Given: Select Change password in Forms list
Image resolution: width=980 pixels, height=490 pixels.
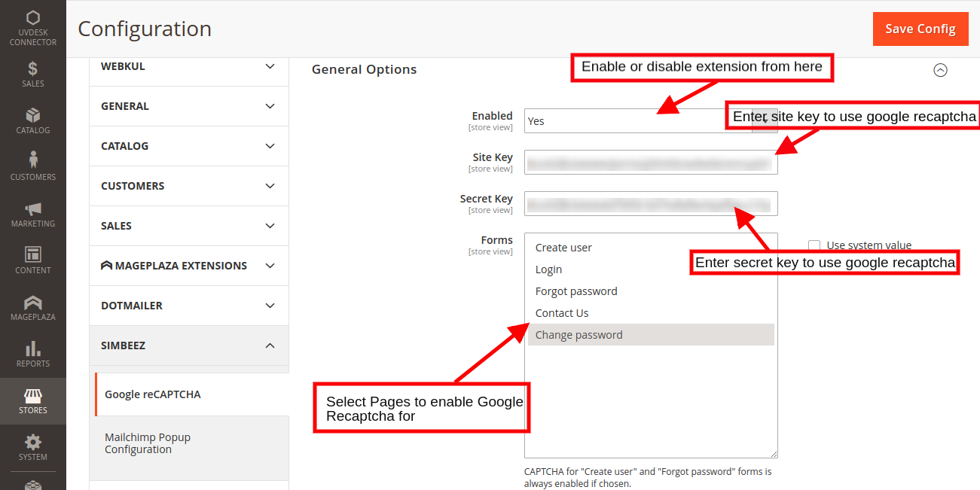Looking at the screenshot, I should click(651, 335).
